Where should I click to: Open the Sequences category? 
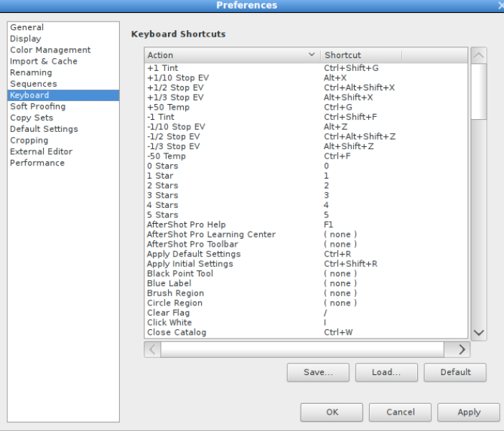tap(63, 84)
